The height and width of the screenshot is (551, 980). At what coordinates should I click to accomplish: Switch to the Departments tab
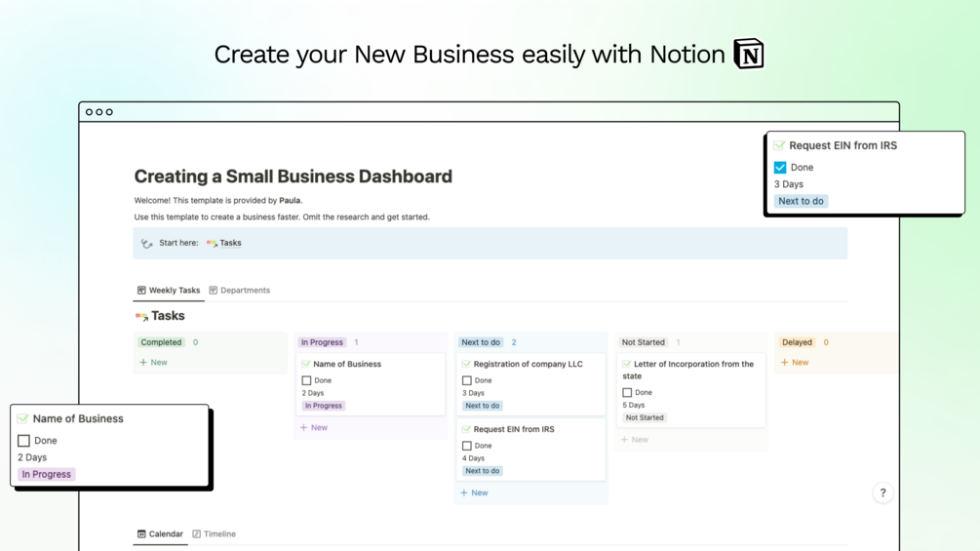tap(239, 291)
